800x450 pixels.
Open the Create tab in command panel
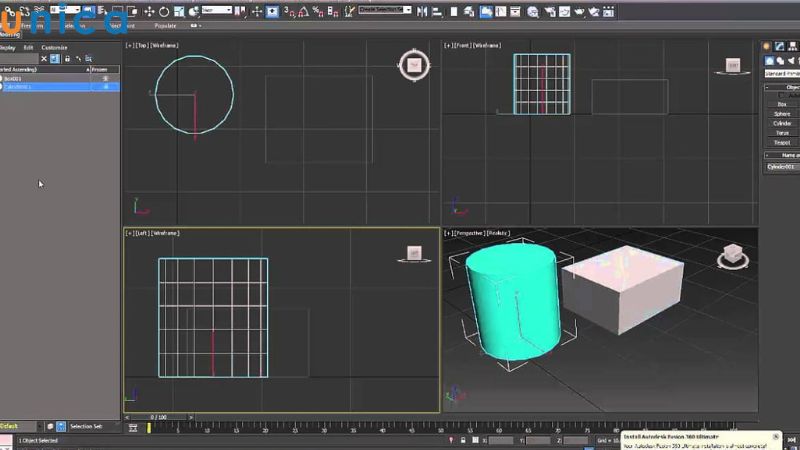767,46
